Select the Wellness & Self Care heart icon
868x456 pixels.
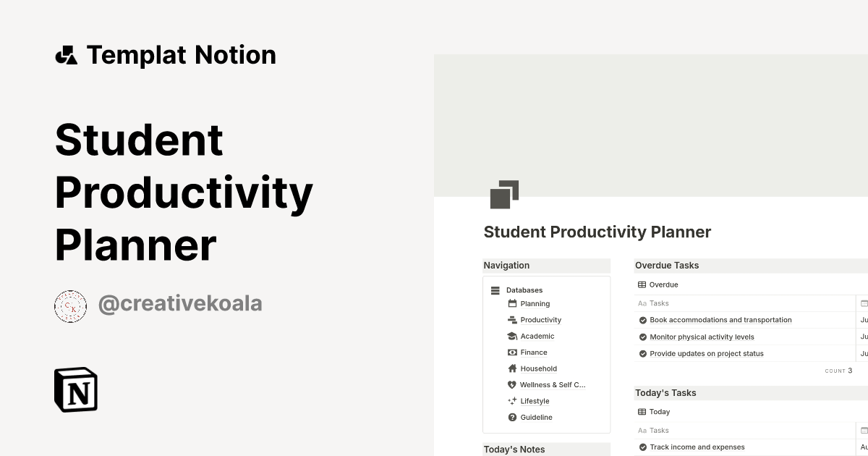[x=512, y=384]
